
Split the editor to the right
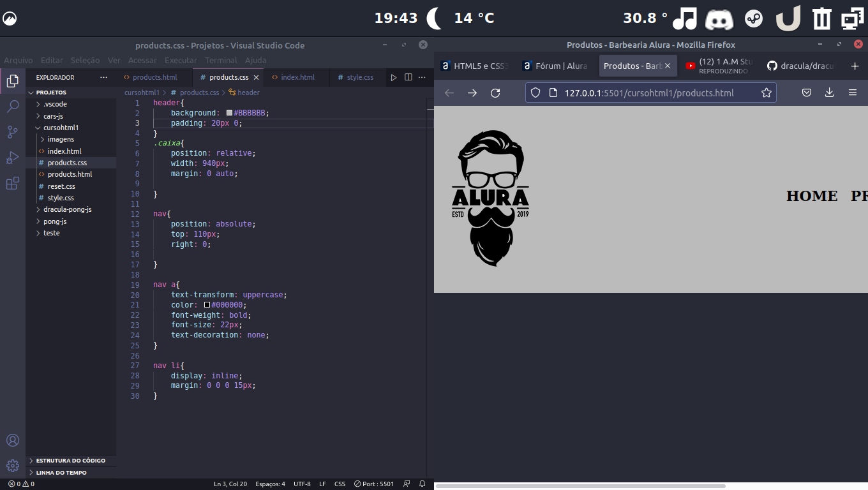click(408, 77)
